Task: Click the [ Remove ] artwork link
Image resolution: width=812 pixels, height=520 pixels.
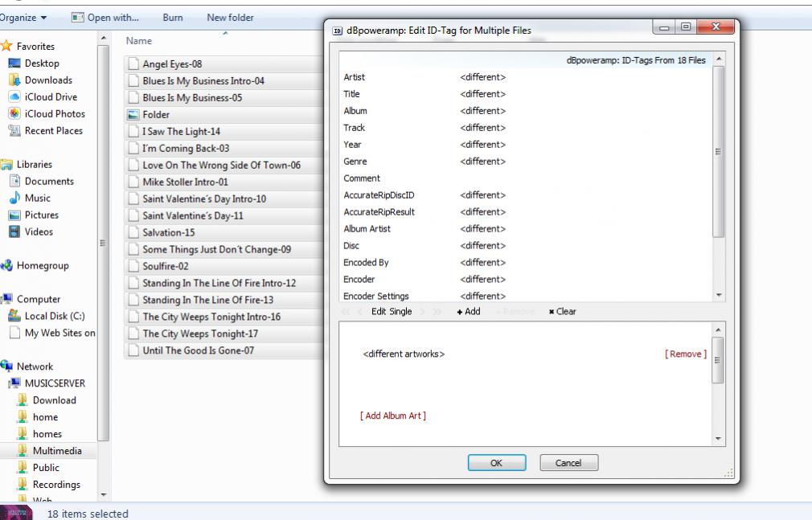Action: (685, 354)
